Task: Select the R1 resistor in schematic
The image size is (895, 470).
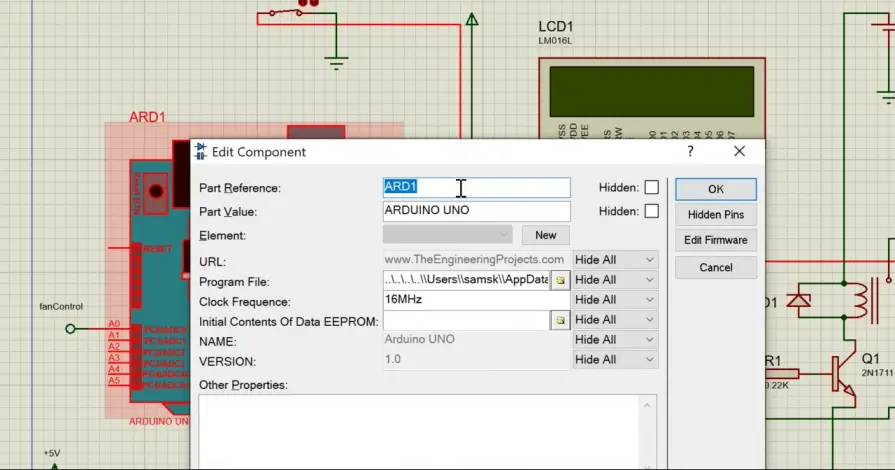Action: tap(781, 374)
